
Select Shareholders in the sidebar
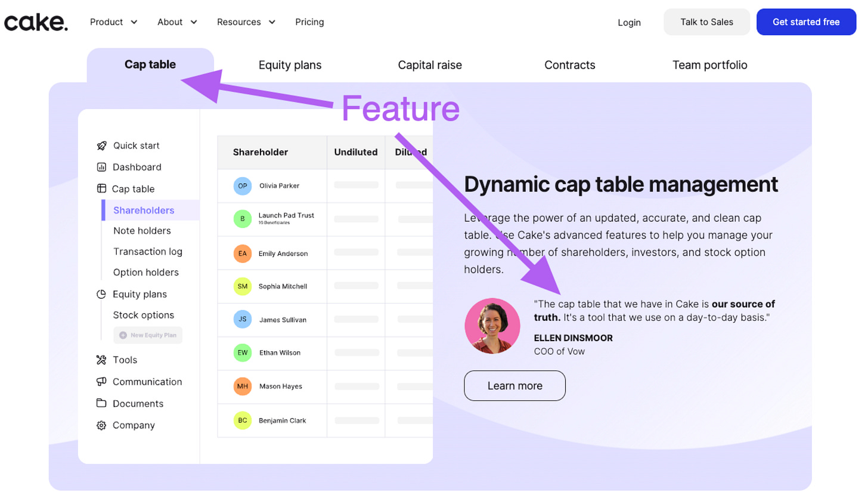(150, 210)
